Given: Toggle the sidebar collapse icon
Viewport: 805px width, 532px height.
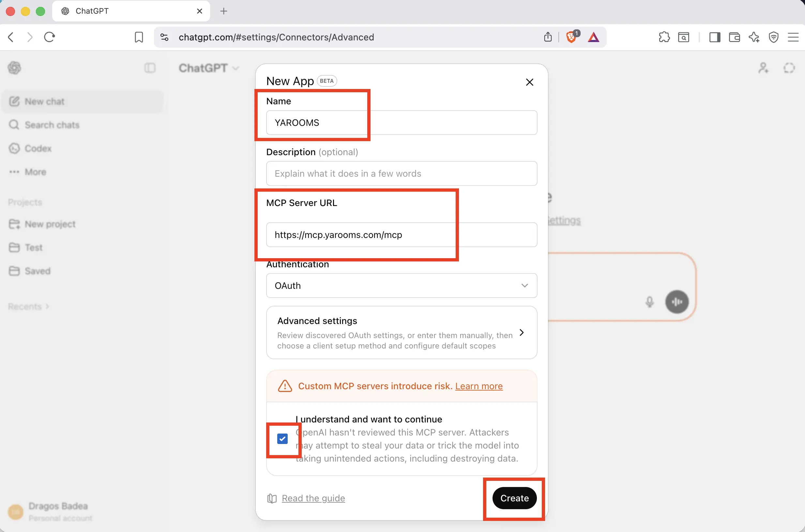Looking at the screenshot, I should click(150, 68).
